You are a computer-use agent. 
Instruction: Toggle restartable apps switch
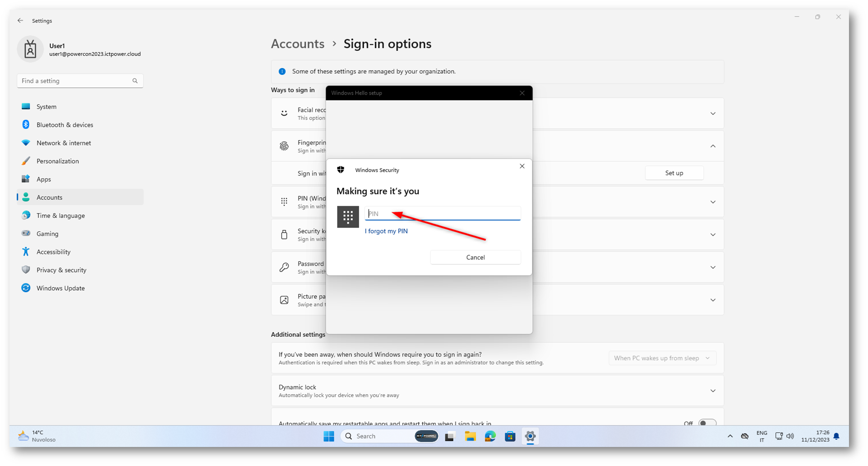point(707,423)
